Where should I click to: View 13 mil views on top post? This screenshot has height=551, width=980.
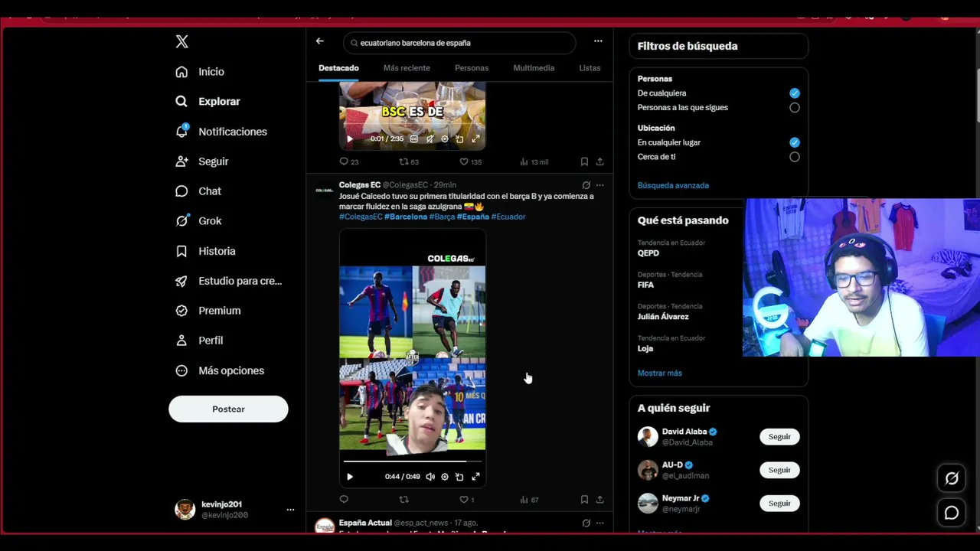534,161
